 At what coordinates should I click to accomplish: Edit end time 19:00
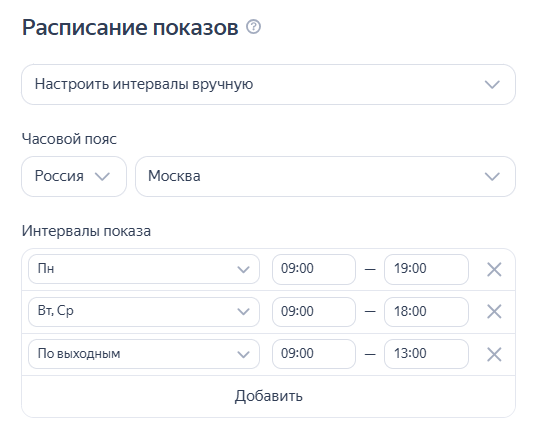click(426, 269)
